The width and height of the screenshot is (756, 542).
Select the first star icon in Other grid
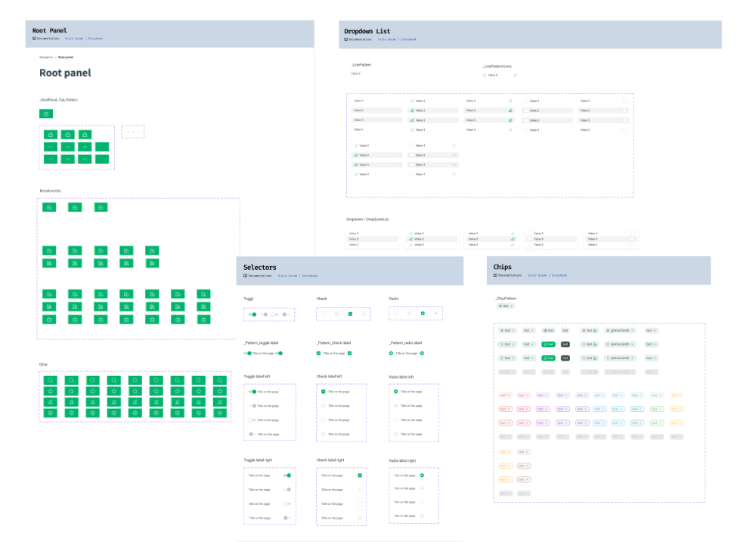49,391
